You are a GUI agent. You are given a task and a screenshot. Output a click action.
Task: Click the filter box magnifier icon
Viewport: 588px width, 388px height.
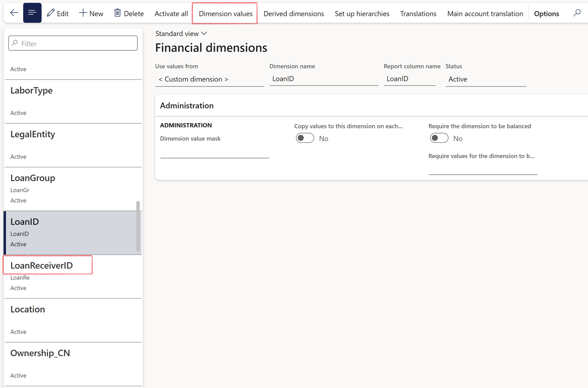pyautogui.click(x=15, y=43)
